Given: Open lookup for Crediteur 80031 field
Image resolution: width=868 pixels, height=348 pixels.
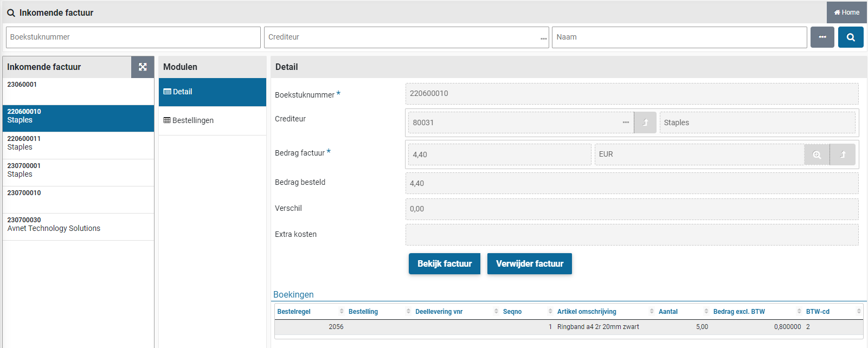Looking at the screenshot, I should pyautogui.click(x=626, y=123).
